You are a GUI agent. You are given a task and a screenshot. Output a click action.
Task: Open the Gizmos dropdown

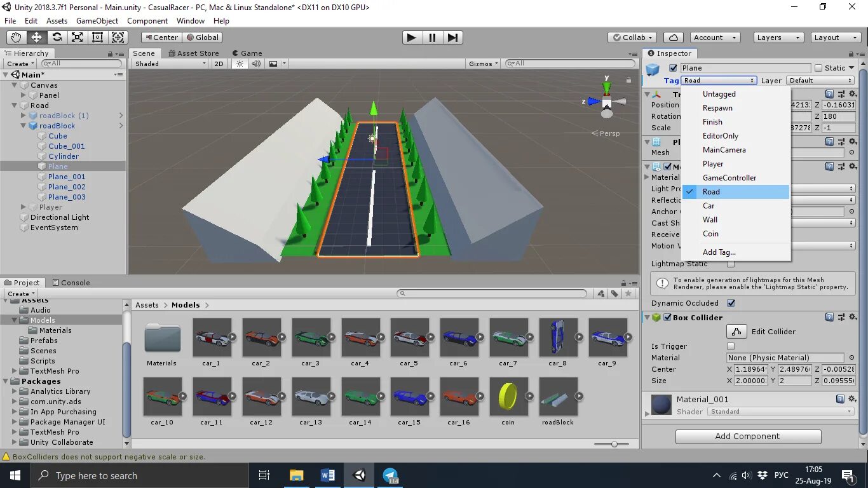484,64
